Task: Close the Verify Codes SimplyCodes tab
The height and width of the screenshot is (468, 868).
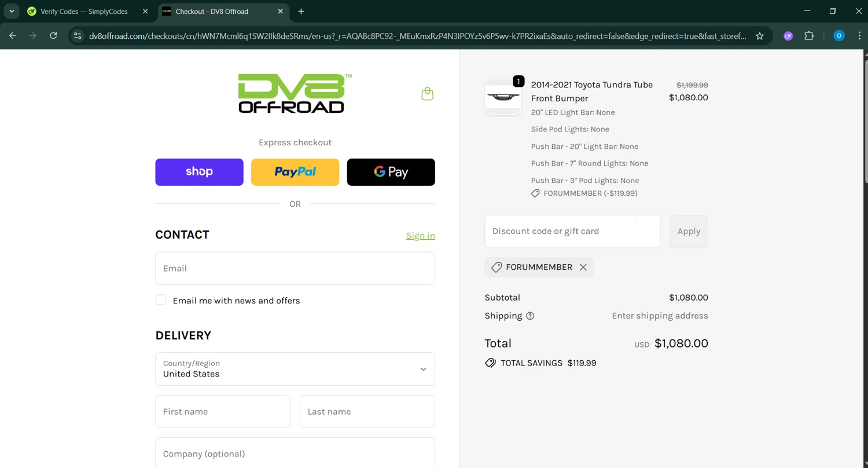Action: coord(145,11)
